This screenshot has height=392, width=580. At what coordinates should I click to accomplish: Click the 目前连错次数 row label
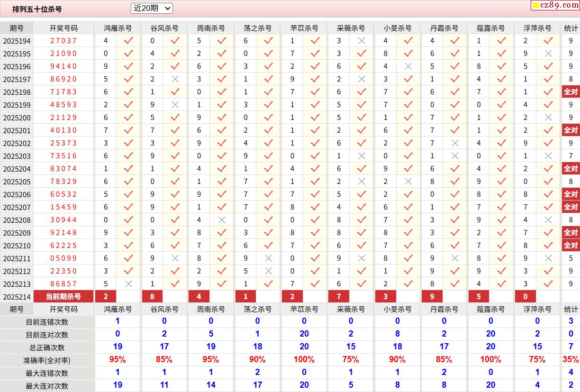[x=47, y=322]
